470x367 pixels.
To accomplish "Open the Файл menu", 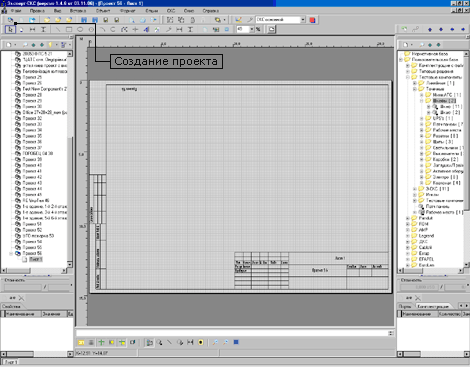I will pyautogui.click(x=15, y=11).
